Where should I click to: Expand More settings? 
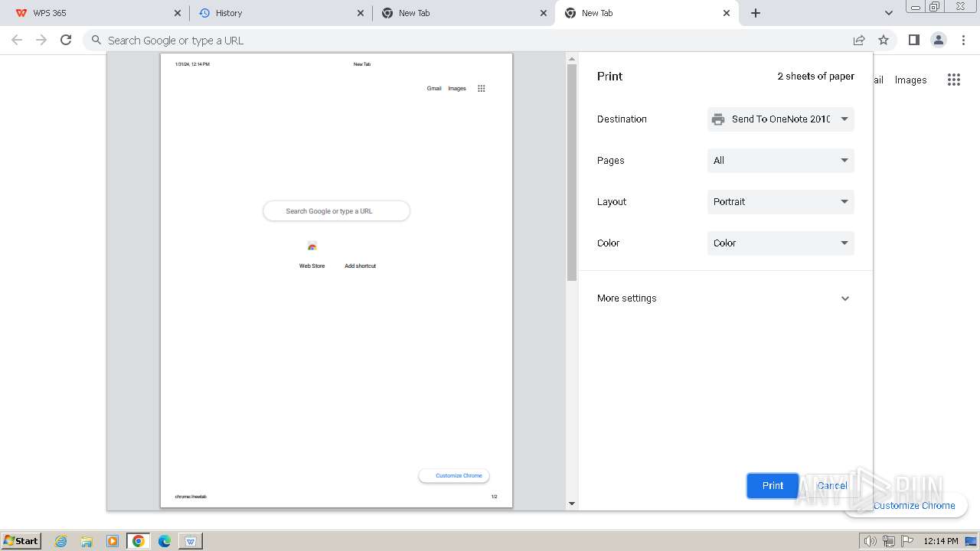point(724,298)
